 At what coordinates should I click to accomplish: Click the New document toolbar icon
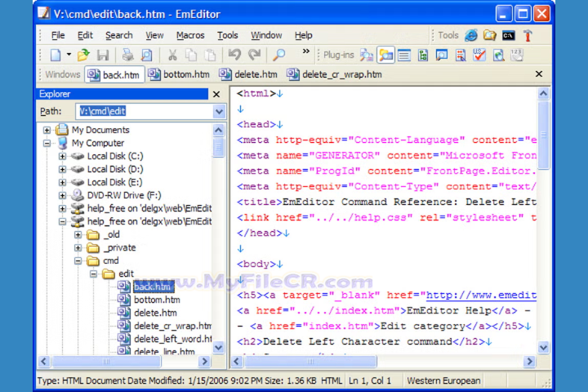click(56, 56)
